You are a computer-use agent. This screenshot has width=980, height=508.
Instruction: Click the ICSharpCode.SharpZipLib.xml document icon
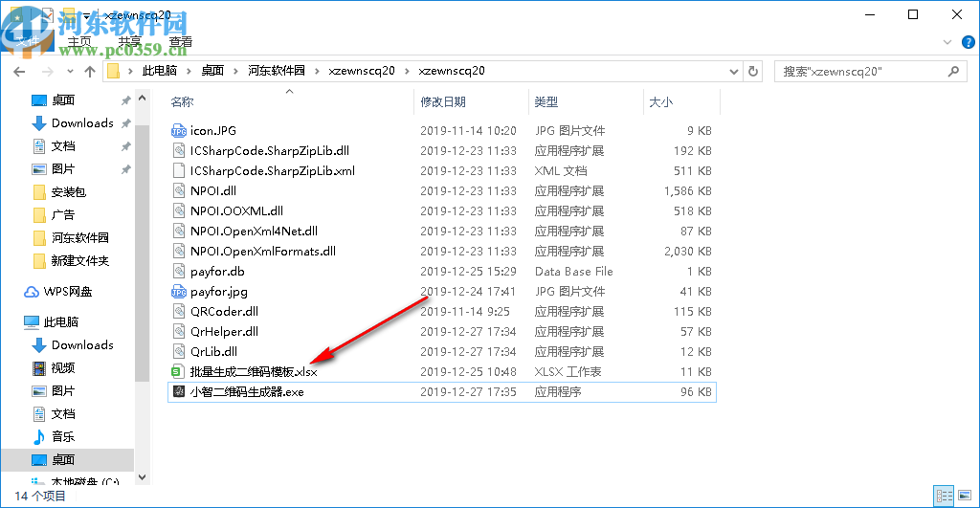179,170
